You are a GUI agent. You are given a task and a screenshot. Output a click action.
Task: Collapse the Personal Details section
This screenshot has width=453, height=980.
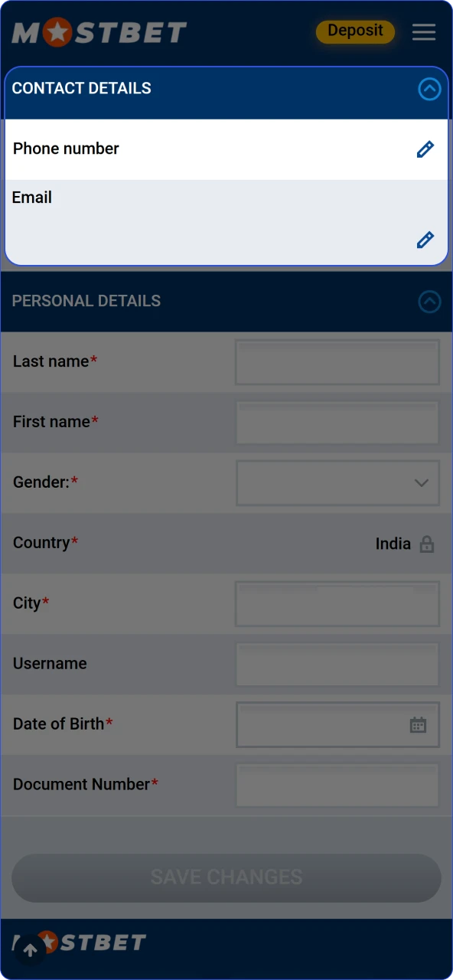[x=429, y=302]
